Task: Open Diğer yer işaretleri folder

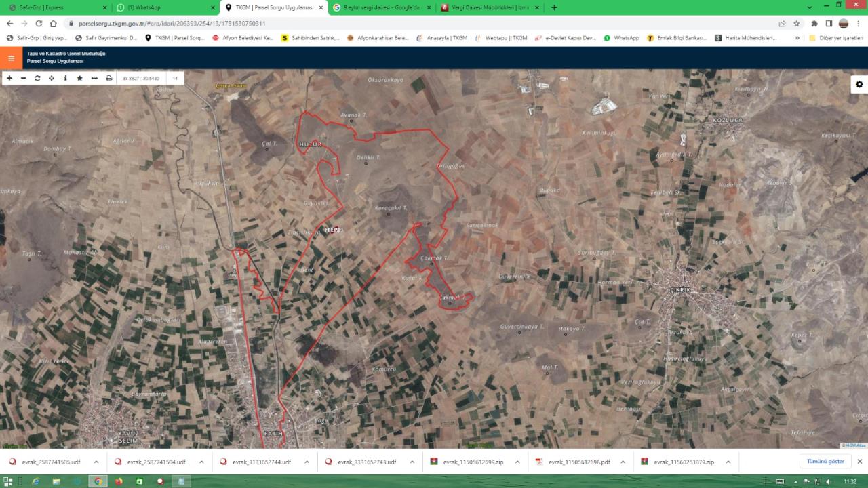Action: pos(836,38)
